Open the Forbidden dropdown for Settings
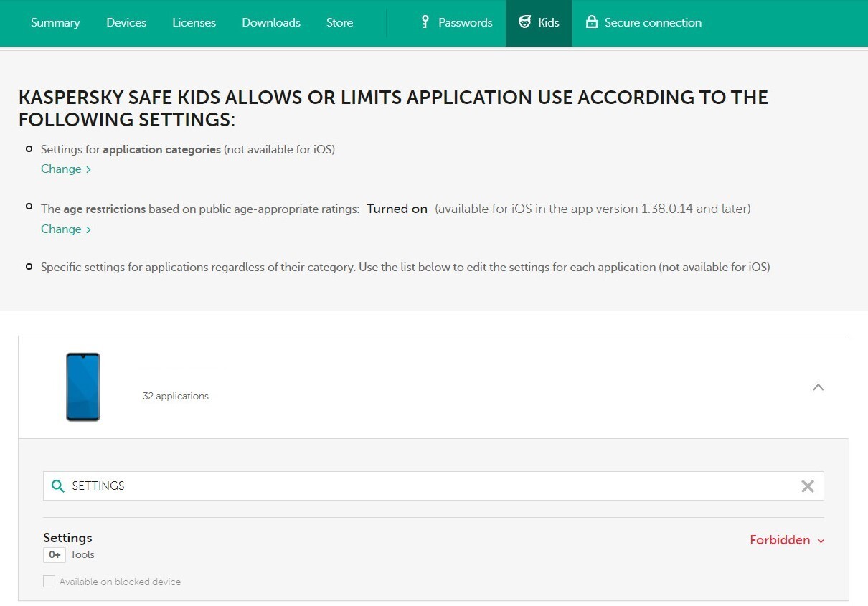Screen dimensions: 868x606 787,540
